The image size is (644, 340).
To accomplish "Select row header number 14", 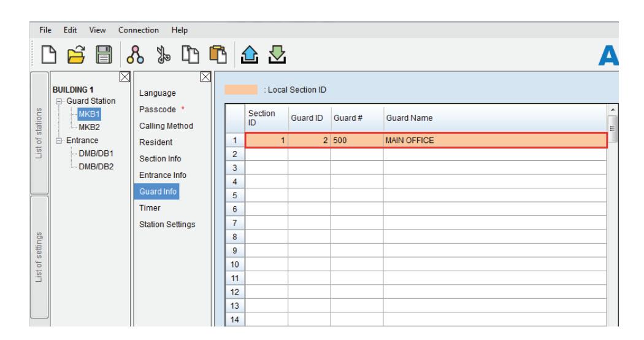I will [235, 320].
